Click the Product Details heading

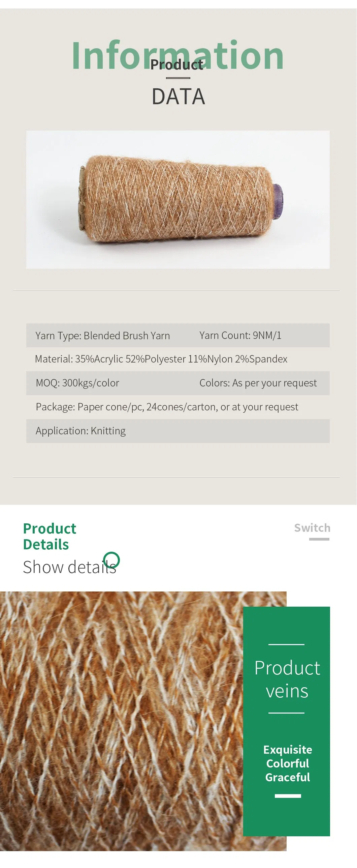(50, 537)
